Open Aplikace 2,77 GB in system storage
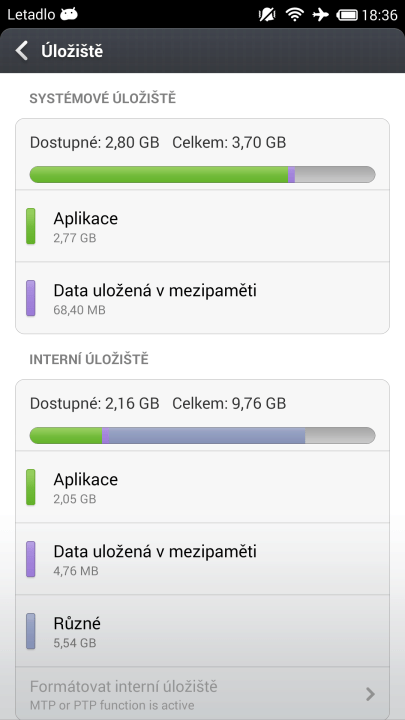The height and width of the screenshot is (720, 405). (202, 226)
